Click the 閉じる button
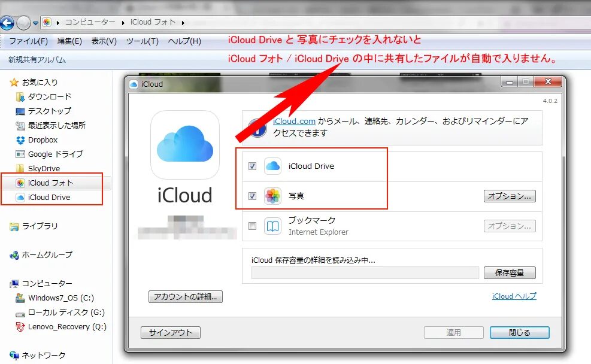This screenshot has height=364, width=591. click(x=519, y=332)
